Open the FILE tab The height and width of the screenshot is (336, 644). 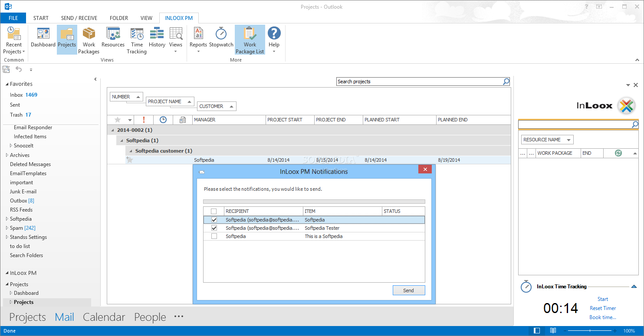pyautogui.click(x=13, y=18)
